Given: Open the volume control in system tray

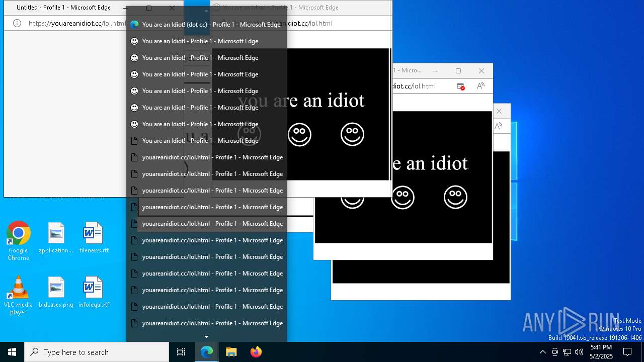Looking at the screenshot, I should tap(579, 352).
